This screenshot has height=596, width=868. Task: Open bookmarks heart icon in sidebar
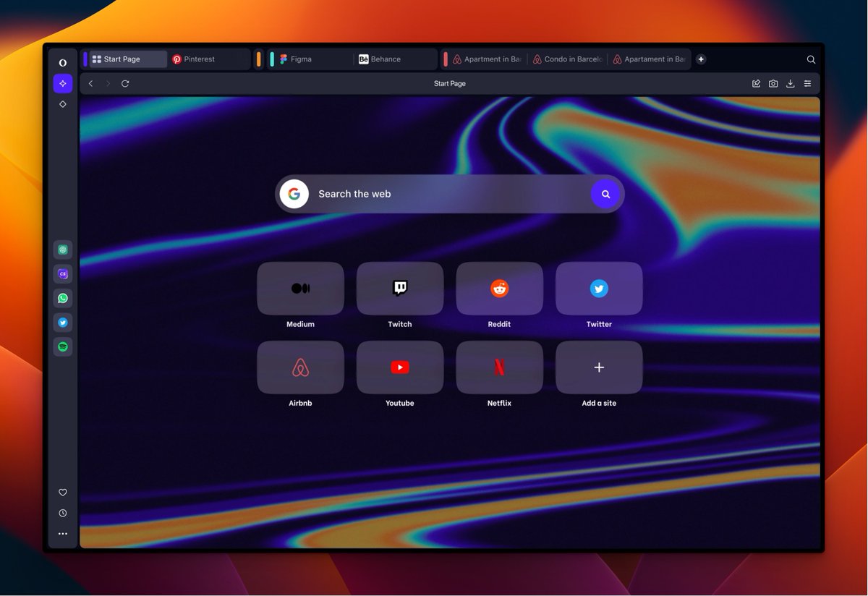tap(63, 493)
